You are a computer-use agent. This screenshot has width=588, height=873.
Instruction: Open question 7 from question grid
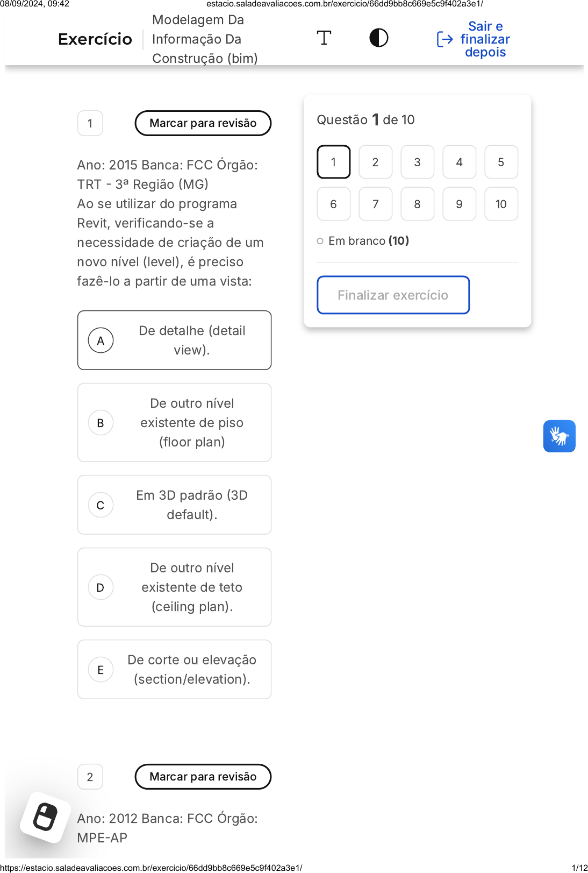point(375,204)
